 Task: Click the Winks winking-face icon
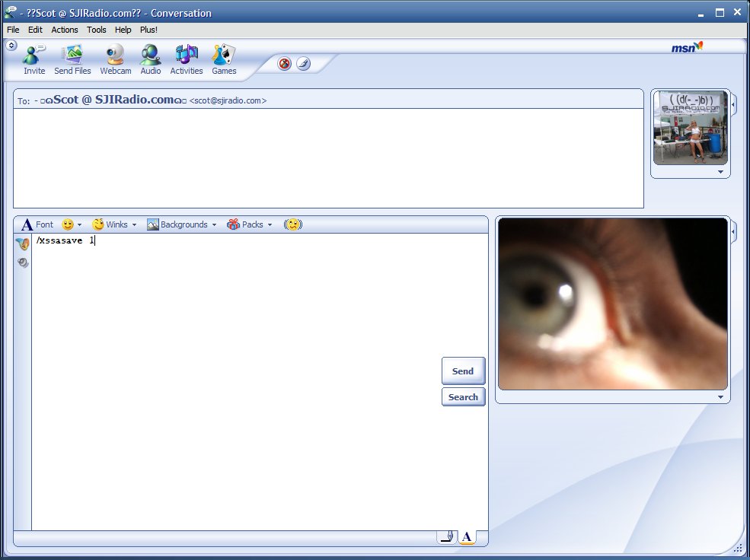point(98,224)
